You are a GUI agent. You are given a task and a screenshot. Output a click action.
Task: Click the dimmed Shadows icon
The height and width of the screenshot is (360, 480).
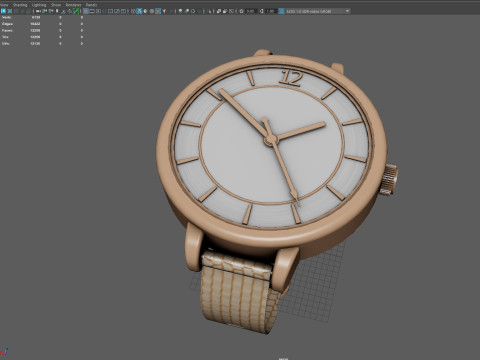pos(171,11)
